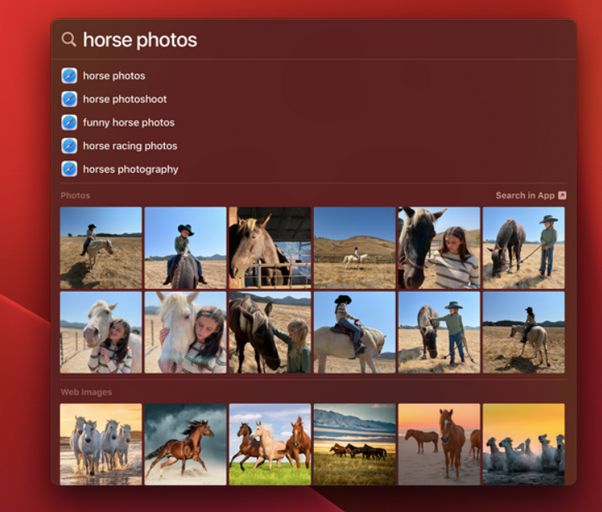Click Safari icon beside 'horses photography'
Image resolution: width=602 pixels, height=512 pixels.
click(x=69, y=169)
